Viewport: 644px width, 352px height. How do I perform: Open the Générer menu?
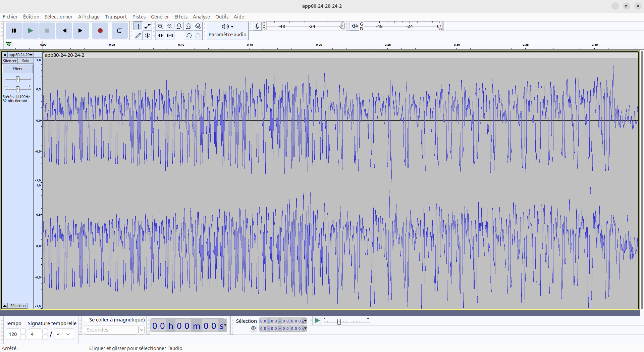160,17
